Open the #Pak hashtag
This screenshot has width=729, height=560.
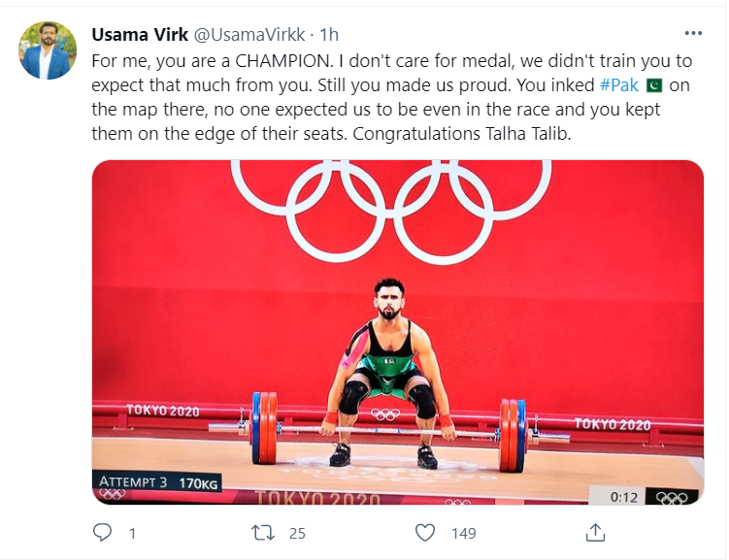point(619,85)
